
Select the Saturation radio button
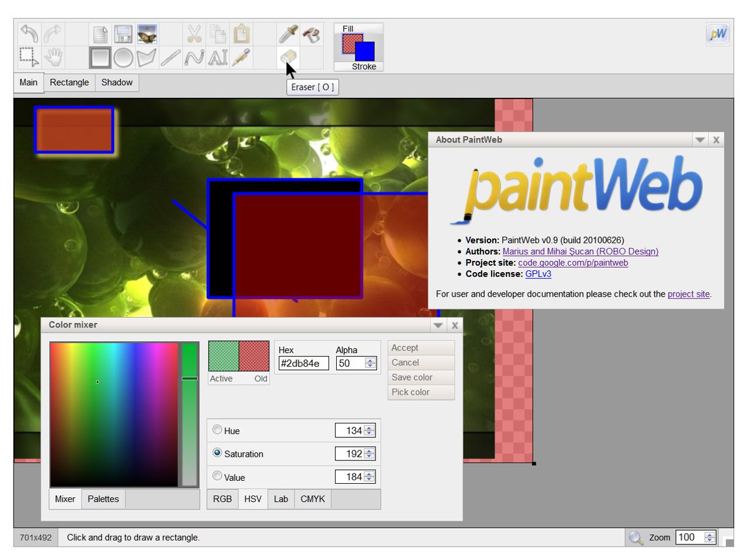click(x=217, y=453)
